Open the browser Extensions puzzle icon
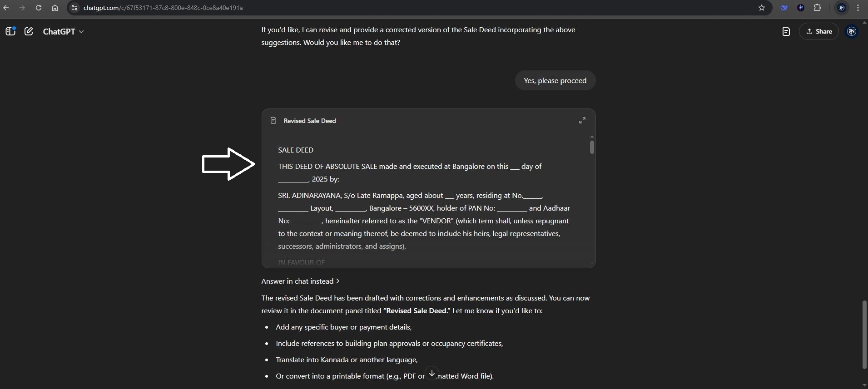This screenshot has height=389, width=868. click(818, 8)
